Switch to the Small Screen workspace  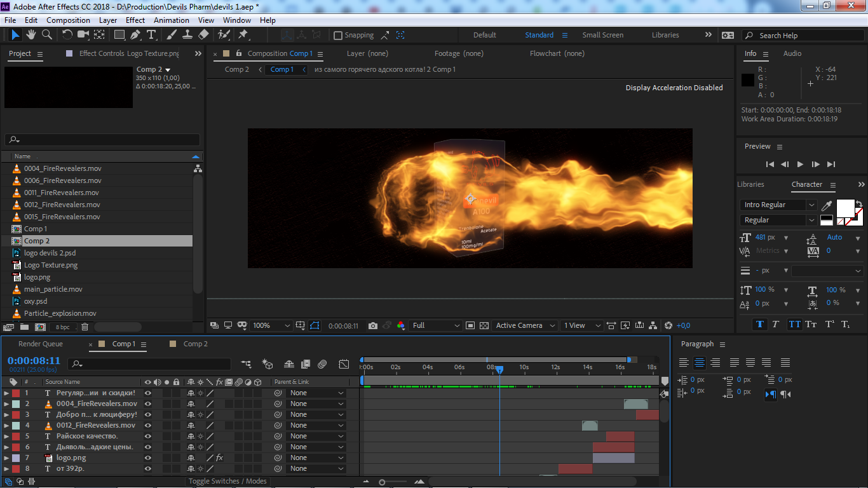(602, 35)
